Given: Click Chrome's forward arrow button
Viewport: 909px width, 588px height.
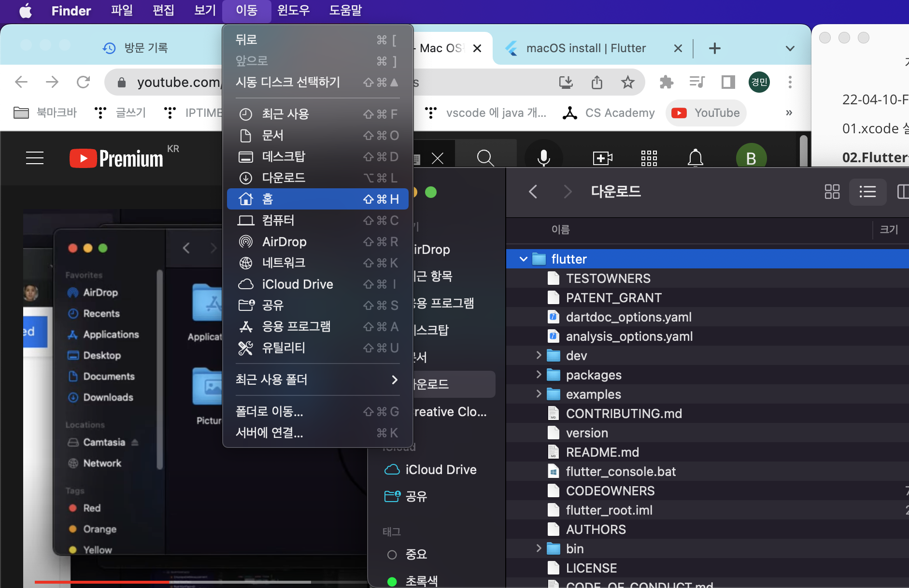Looking at the screenshot, I should [52, 82].
